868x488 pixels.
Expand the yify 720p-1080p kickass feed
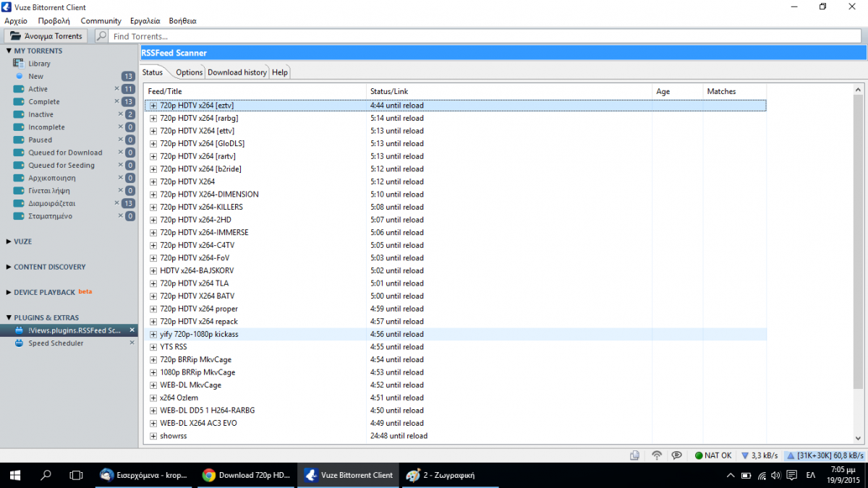[153, 334]
